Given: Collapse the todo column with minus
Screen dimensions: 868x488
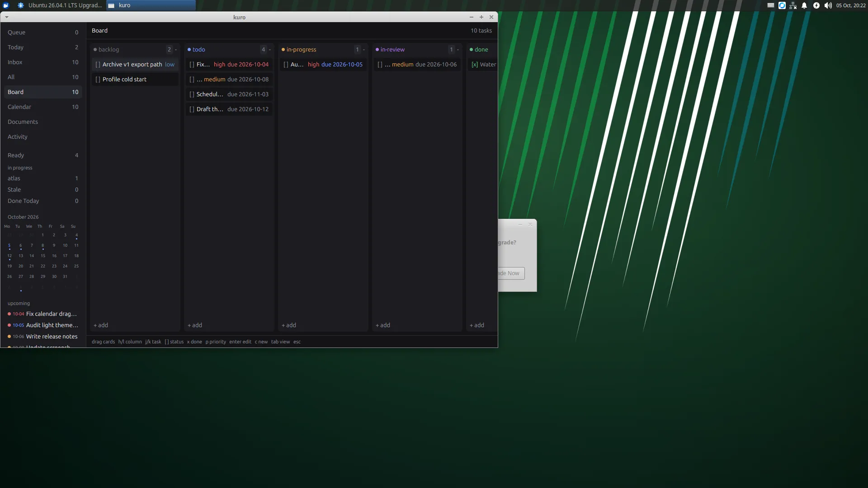Looking at the screenshot, I should tap(270, 50).
